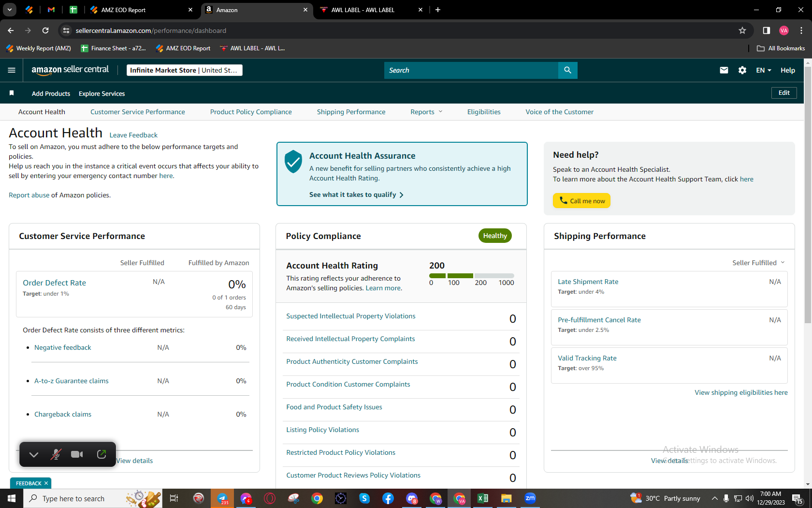Screen dimensions: 812x508
Task: Open Negative feedback metric
Action: (x=62, y=347)
